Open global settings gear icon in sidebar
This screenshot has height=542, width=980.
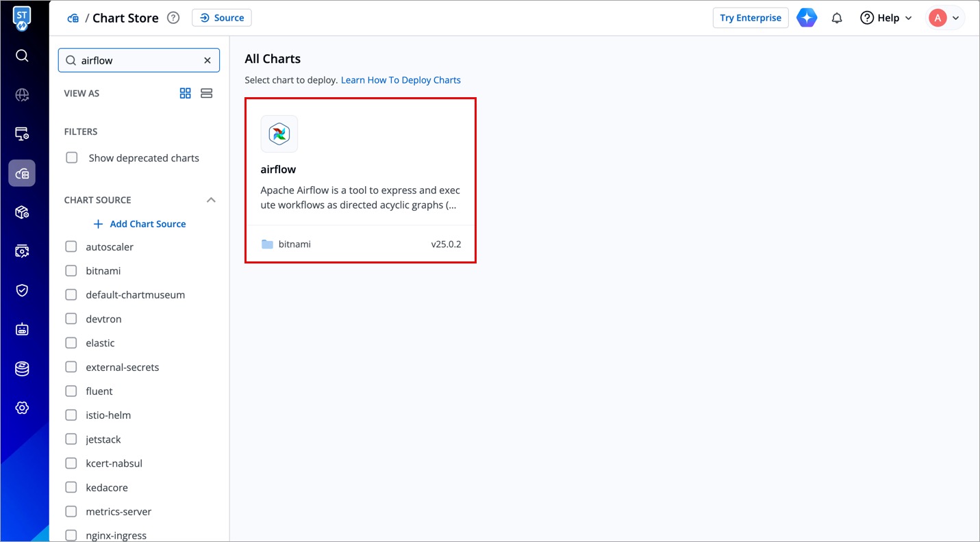pyautogui.click(x=22, y=408)
